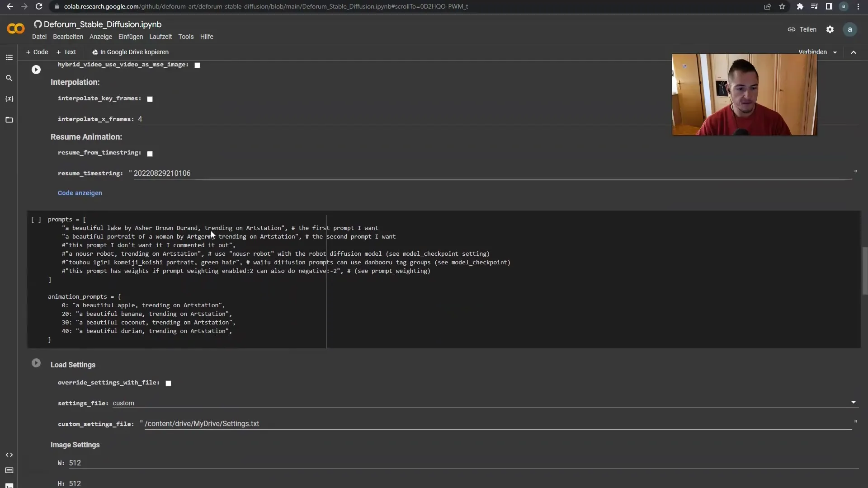The width and height of the screenshot is (868, 488).
Task: Open the Chrome three-dot menu
Action: click(858, 6)
